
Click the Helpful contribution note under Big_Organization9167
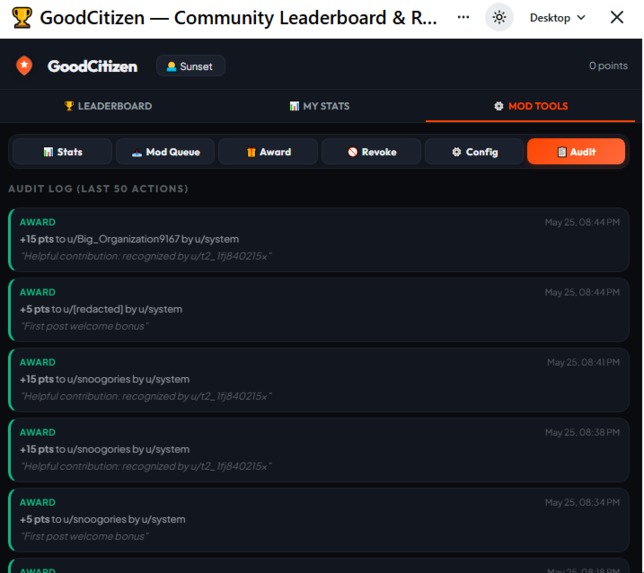[146, 256]
